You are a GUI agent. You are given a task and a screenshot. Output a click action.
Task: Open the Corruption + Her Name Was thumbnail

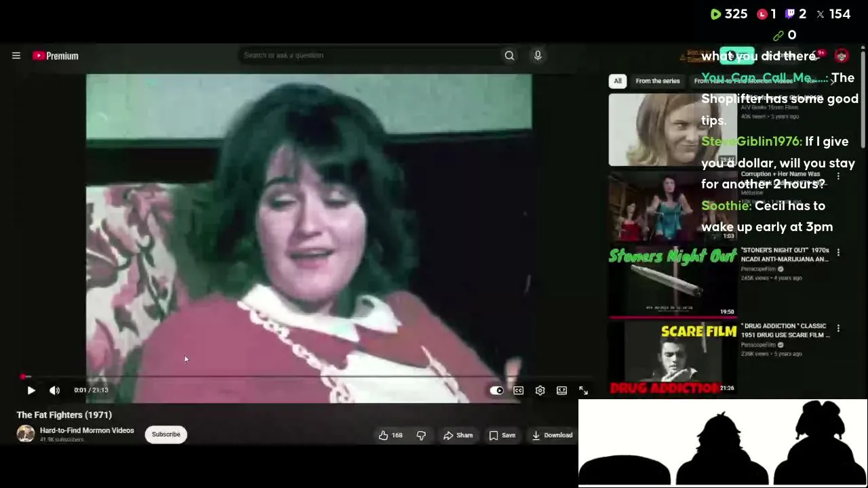click(673, 205)
